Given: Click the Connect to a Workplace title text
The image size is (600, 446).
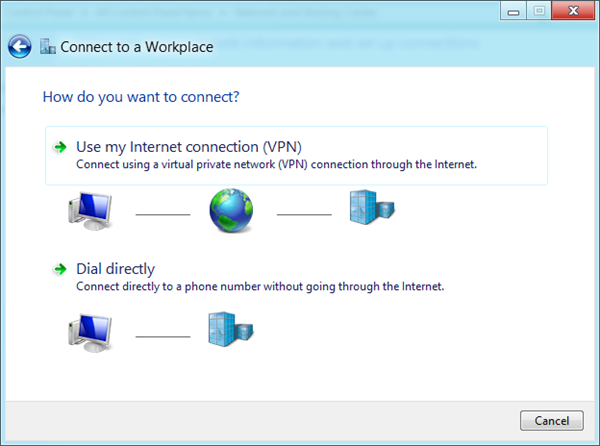Looking at the screenshot, I should 137,47.
